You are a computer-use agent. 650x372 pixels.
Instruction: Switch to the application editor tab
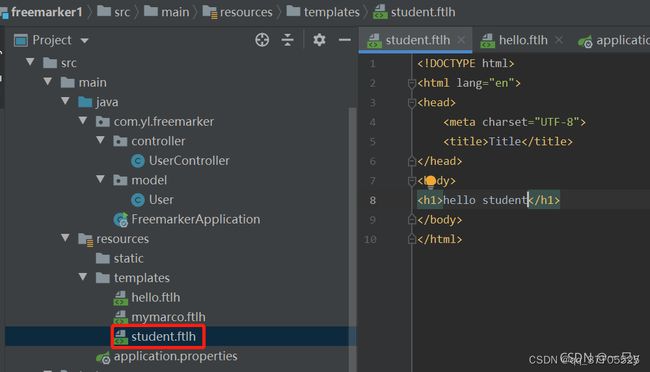pos(614,40)
